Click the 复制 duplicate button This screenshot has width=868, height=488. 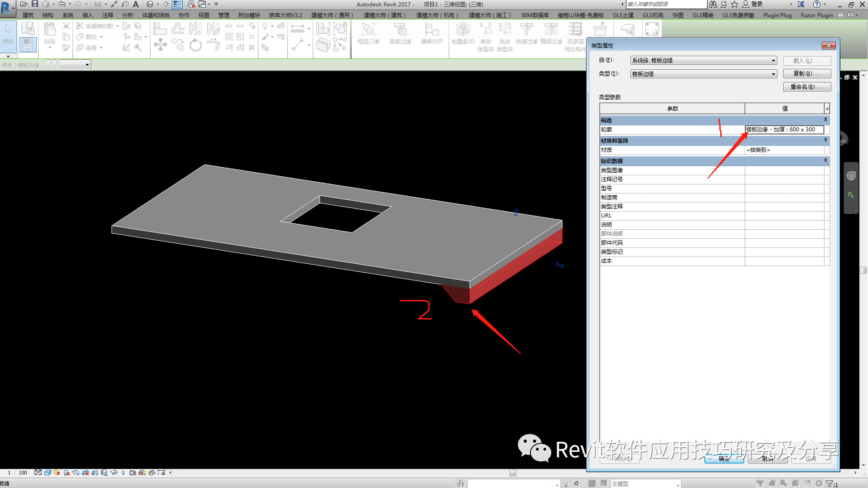coord(807,73)
